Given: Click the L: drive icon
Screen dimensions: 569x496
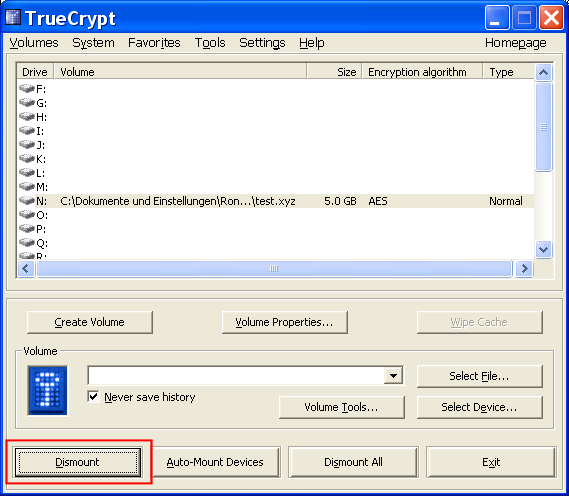Looking at the screenshot, I should click(27, 172).
